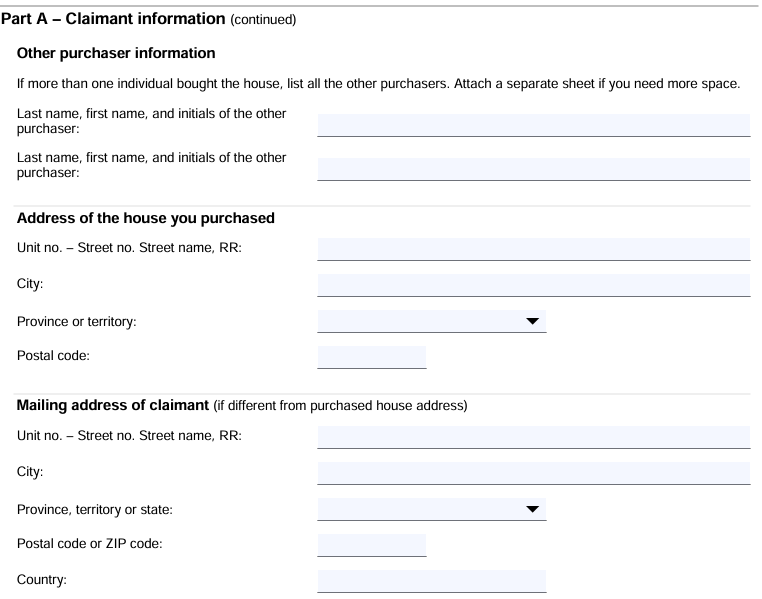The image size is (762, 599).
Task: Enter the purchased house street address field
Action: coord(533,248)
